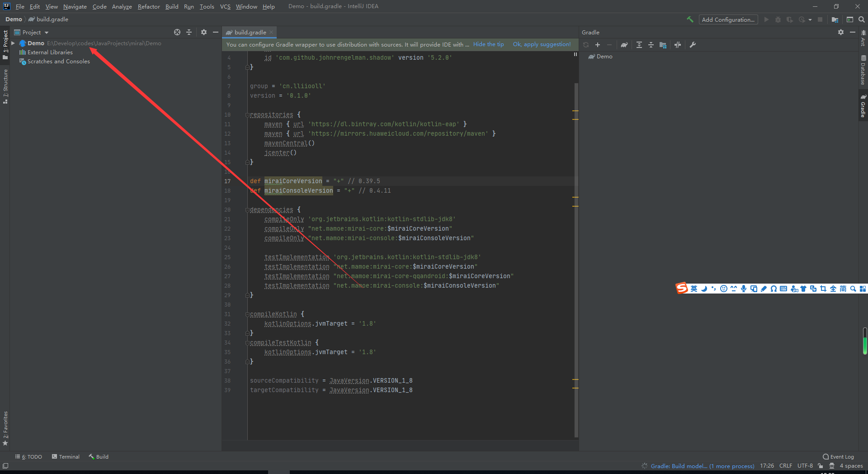
Task: Toggle Gradle offline mode
Action: 678,45
